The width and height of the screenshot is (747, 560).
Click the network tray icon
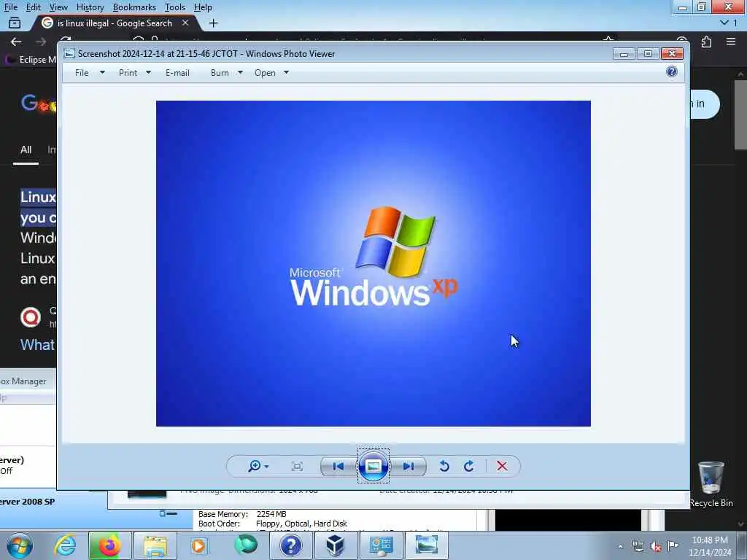[638, 547]
